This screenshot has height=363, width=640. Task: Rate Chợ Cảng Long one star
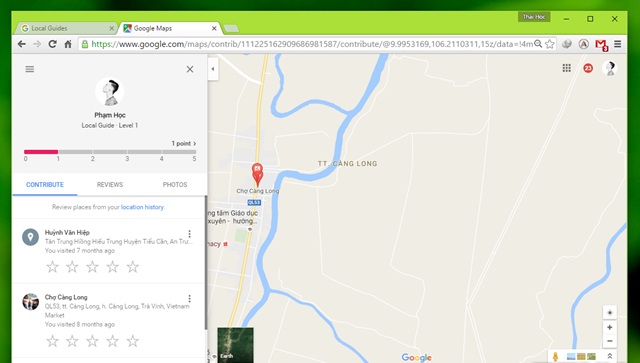pos(52,341)
